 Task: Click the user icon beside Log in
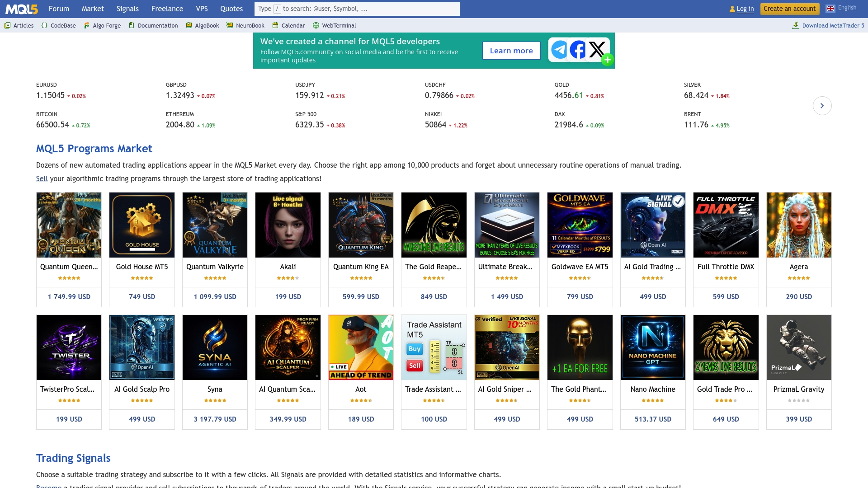tap(732, 9)
